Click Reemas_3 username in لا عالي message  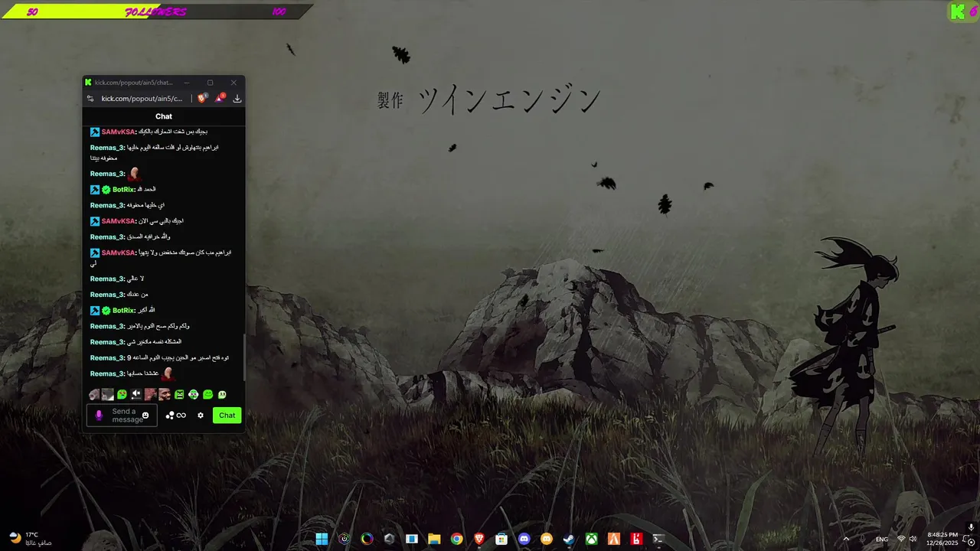click(x=106, y=279)
